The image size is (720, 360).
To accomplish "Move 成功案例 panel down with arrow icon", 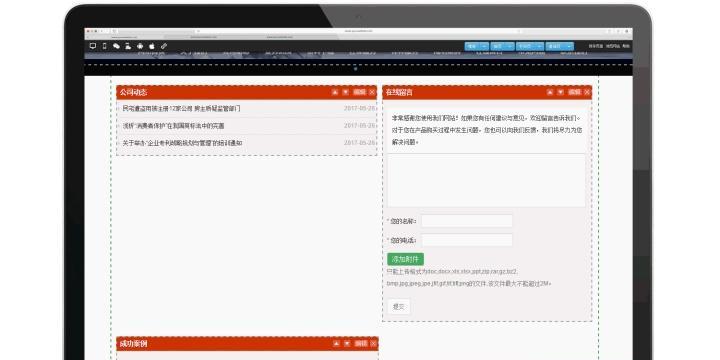I will point(347,343).
